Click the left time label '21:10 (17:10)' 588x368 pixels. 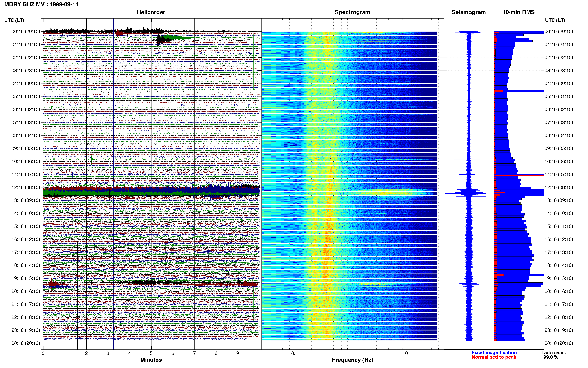pyautogui.click(x=26, y=304)
